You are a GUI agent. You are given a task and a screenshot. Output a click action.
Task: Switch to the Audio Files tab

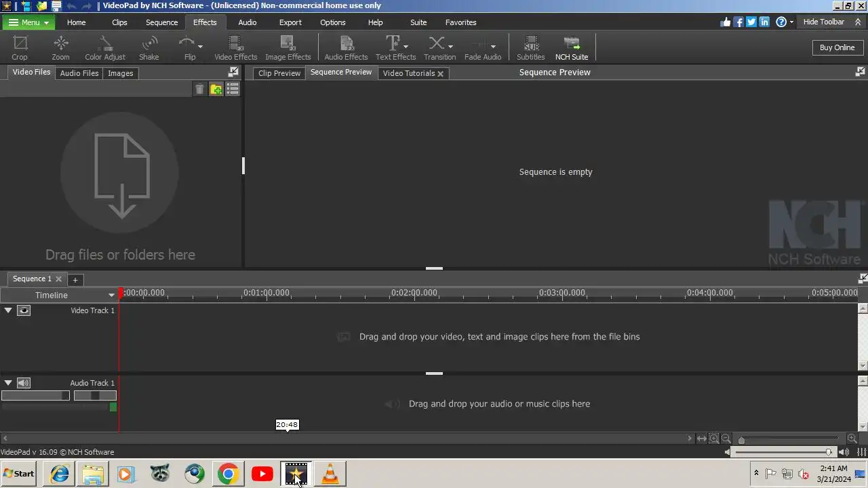[x=79, y=73]
